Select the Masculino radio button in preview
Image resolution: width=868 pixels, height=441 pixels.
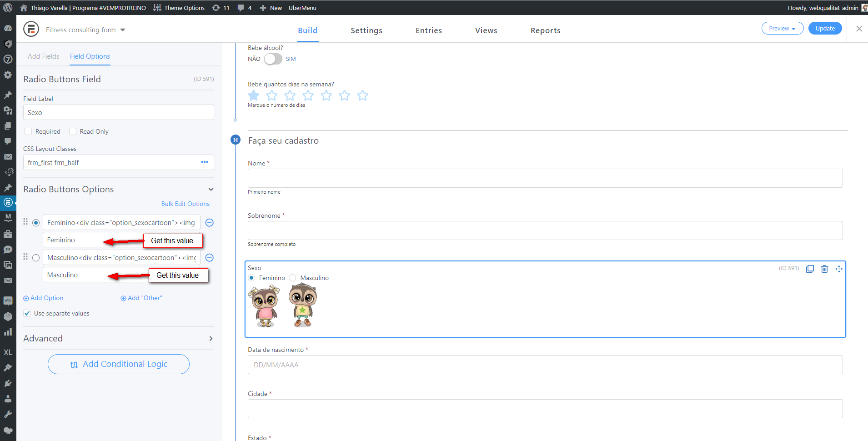(293, 278)
